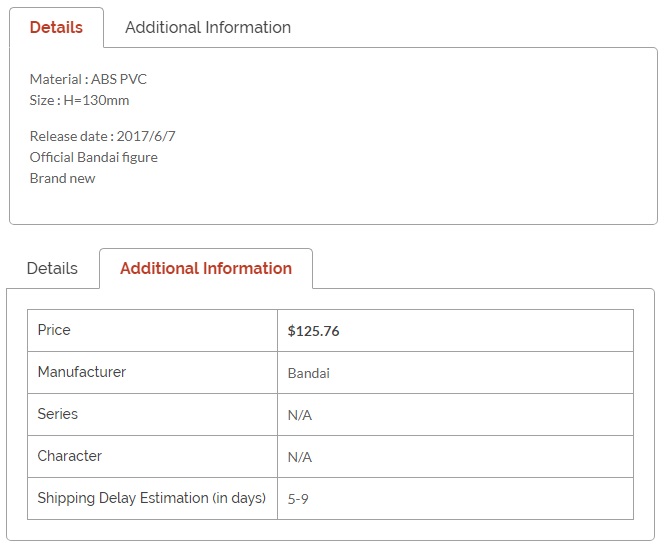Click the 5-9 shipping days value
The width and height of the screenshot is (668, 556).
click(x=298, y=499)
